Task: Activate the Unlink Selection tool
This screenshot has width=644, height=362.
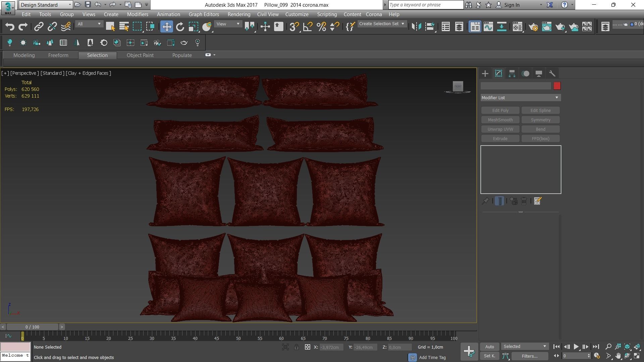Action: tap(52, 27)
